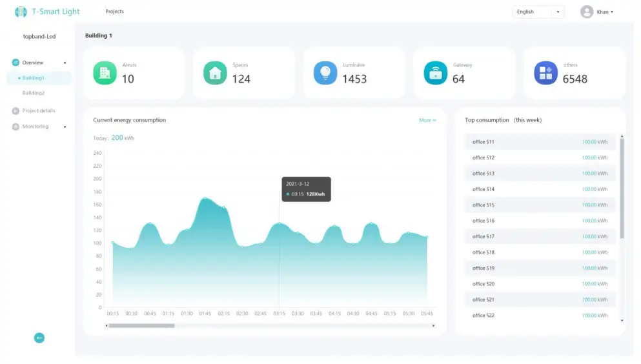Click the 01:45 peak data point
Viewport: 641px width, 364px height.
click(205, 198)
